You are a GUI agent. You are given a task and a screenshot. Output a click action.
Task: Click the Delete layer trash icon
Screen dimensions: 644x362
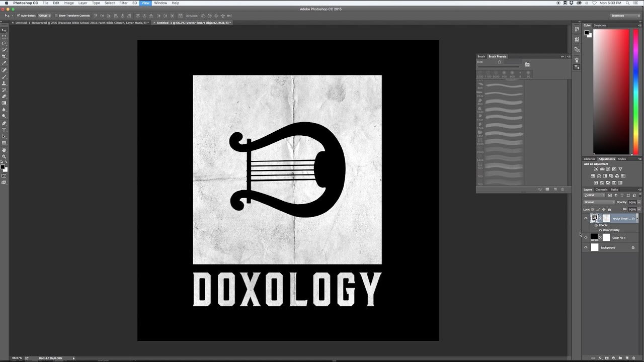(x=634, y=358)
